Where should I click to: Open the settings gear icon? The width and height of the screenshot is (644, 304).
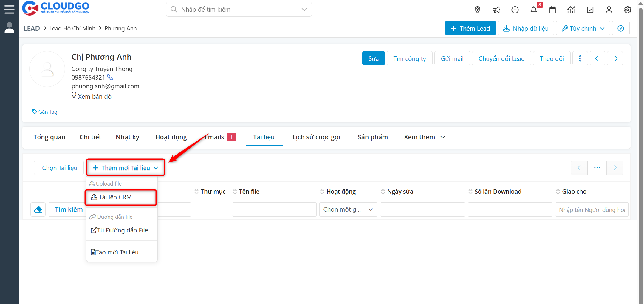(628, 10)
